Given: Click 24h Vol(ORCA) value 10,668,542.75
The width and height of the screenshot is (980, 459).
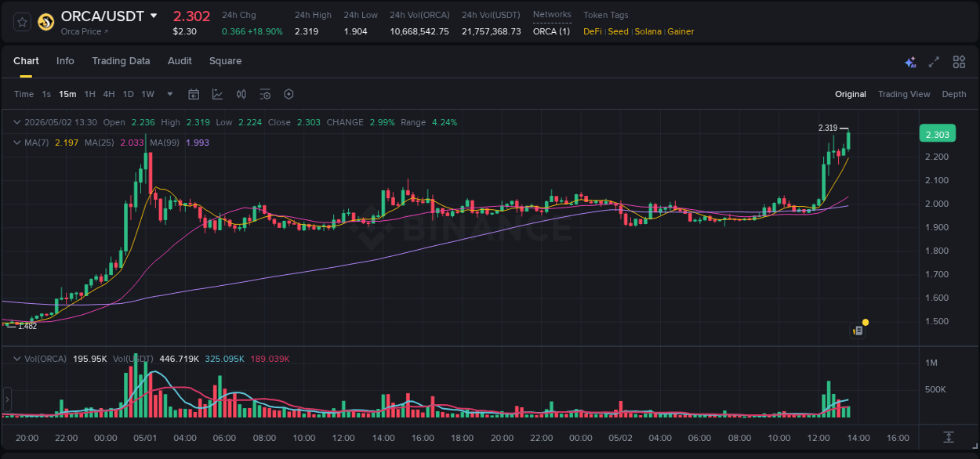Looking at the screenshot, I should [x=419, y=31].
